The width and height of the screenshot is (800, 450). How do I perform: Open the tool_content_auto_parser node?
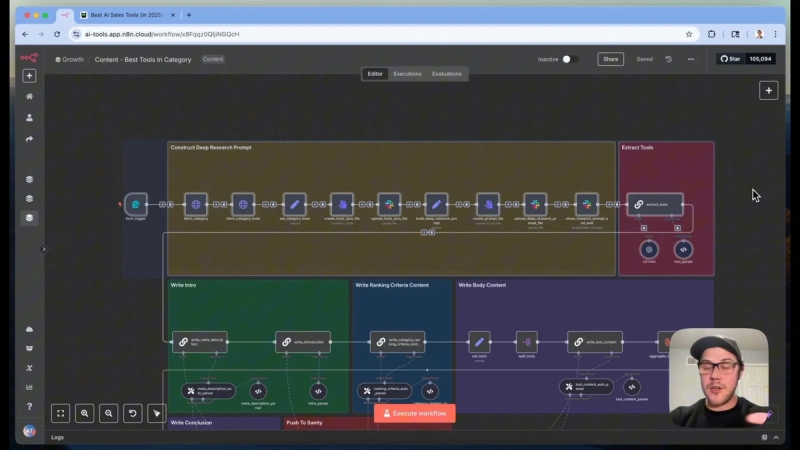pos(586,387)
